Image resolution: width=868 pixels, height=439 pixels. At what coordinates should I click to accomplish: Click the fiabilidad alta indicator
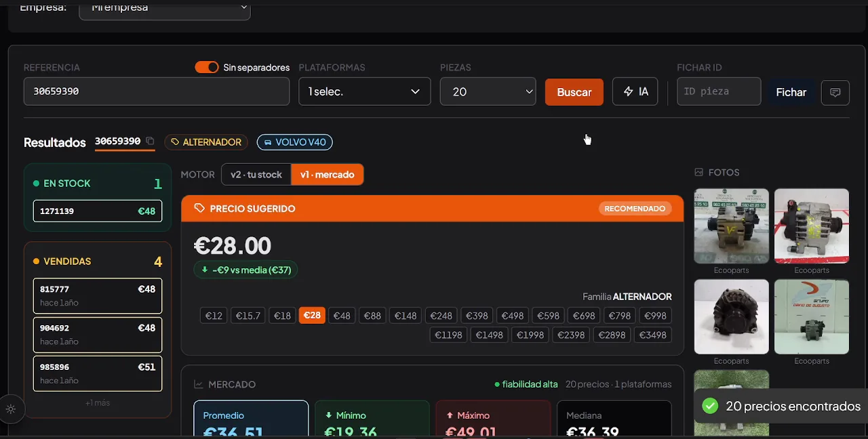coord(526,384)
